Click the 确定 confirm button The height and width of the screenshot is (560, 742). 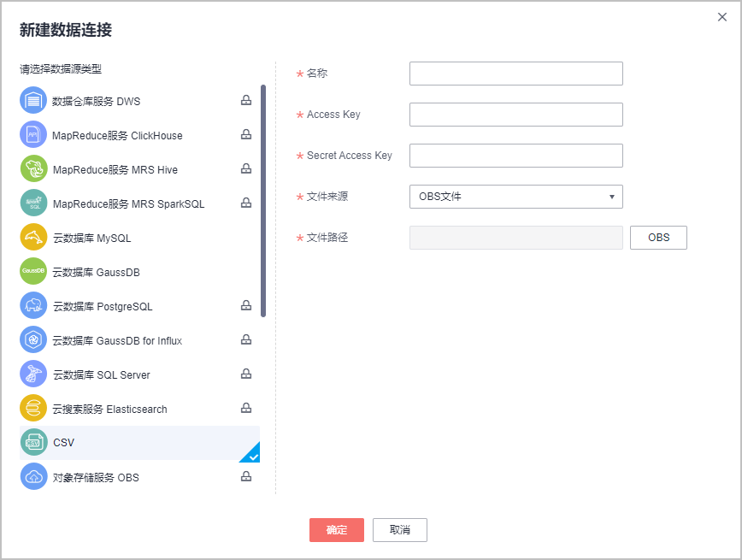pos(337,530)
